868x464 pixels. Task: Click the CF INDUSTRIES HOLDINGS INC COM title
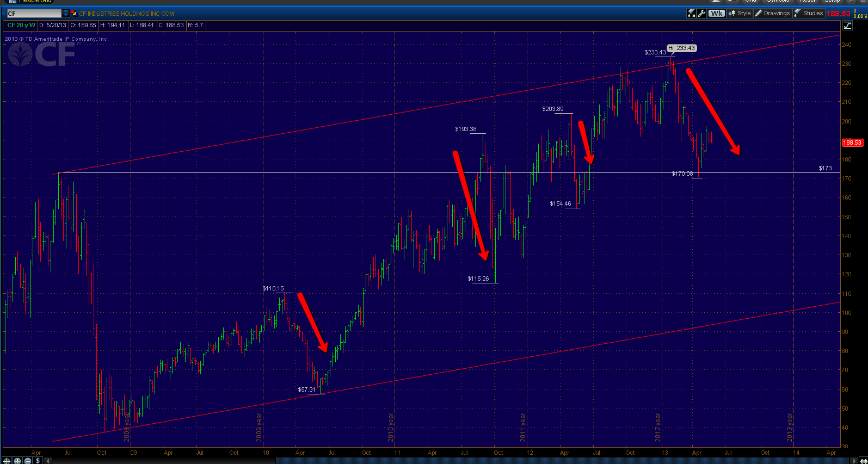[x=127, y=14]
